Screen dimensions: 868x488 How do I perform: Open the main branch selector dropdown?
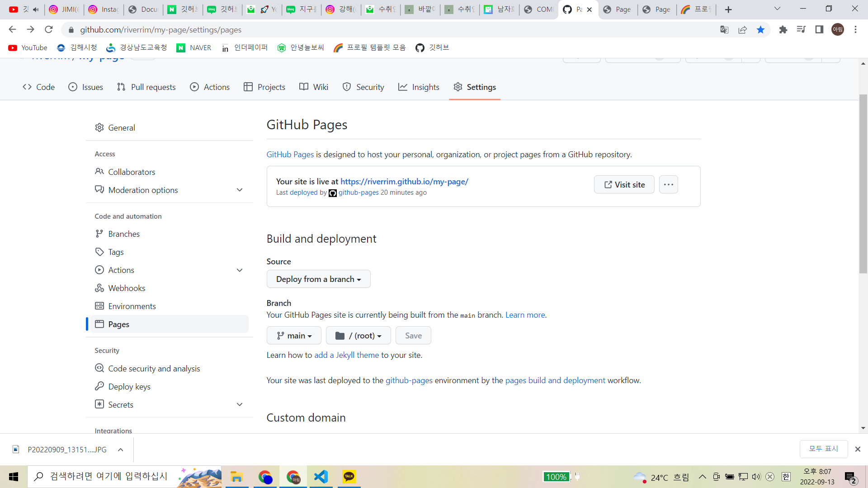coord(294,335)
